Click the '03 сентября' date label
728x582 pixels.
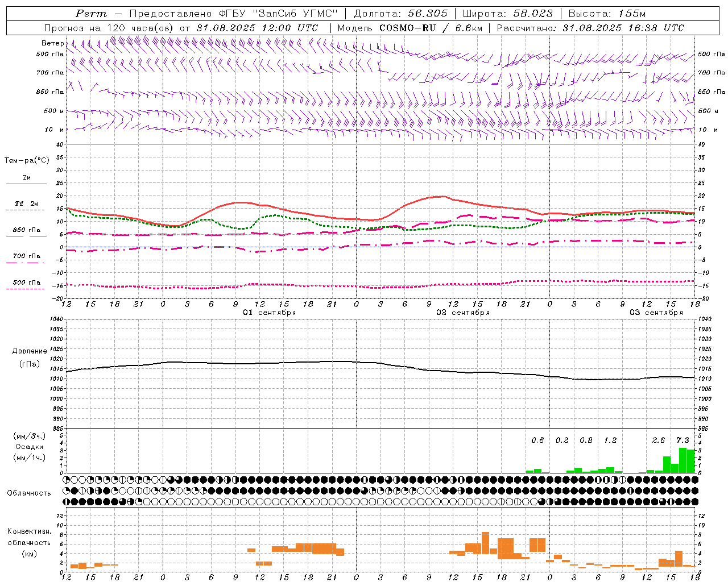656,313
